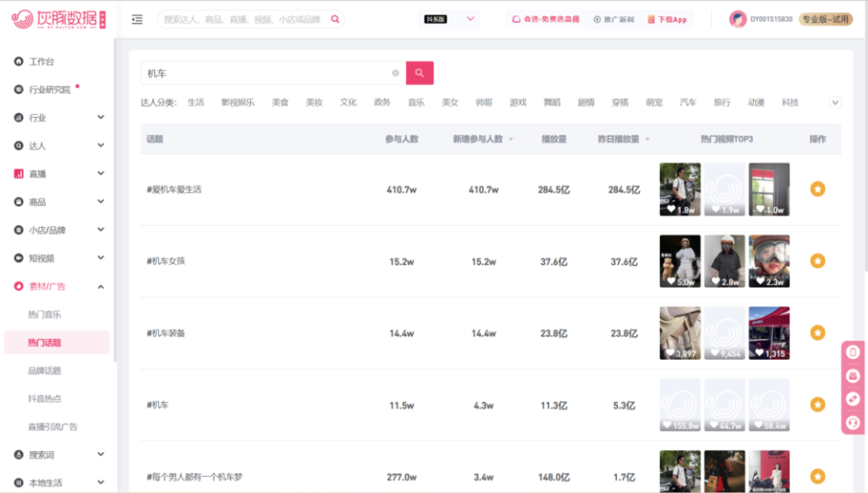Sort by 新增参与人数 arrow
Screen dimensions: 868x493
[511, 140]
